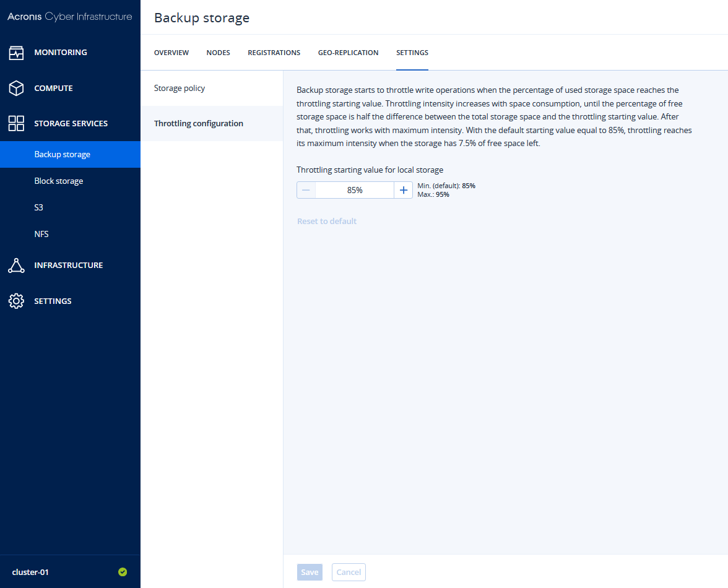728x588 pixels.
Task: Click the green health check icon beside cluster-01
Action: tap(123, 571)
